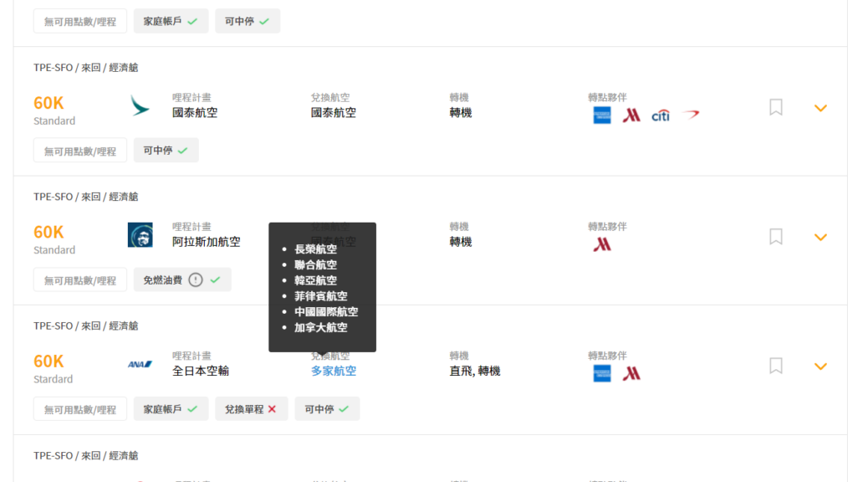Select Marriott partner icon in 國泰航空 row
Viewport: 868px width, 482px height.
coord(631,115)
